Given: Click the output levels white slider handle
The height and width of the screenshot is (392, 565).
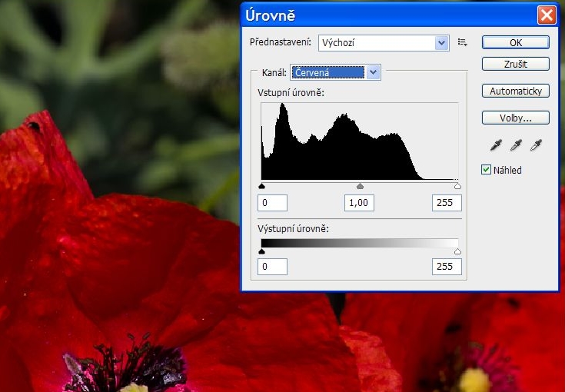Looking at the screenshot, I should pos(457,251).
